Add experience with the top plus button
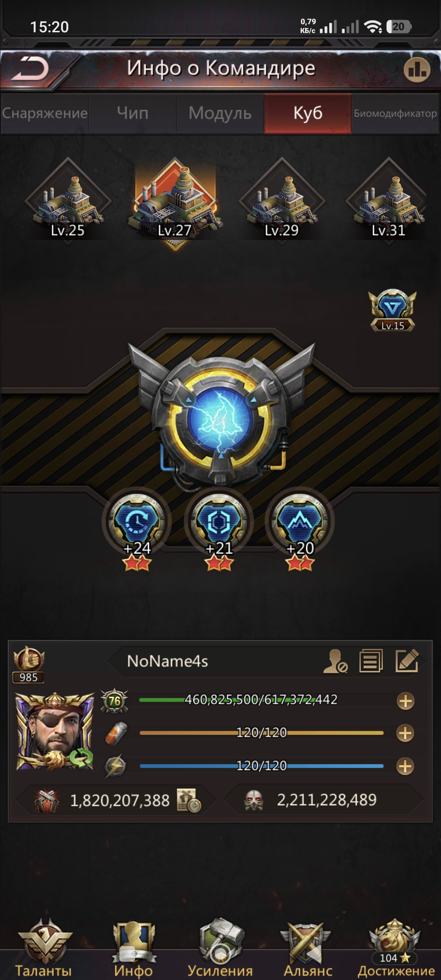This screenshot has height=980, width=441. (406, 701)
